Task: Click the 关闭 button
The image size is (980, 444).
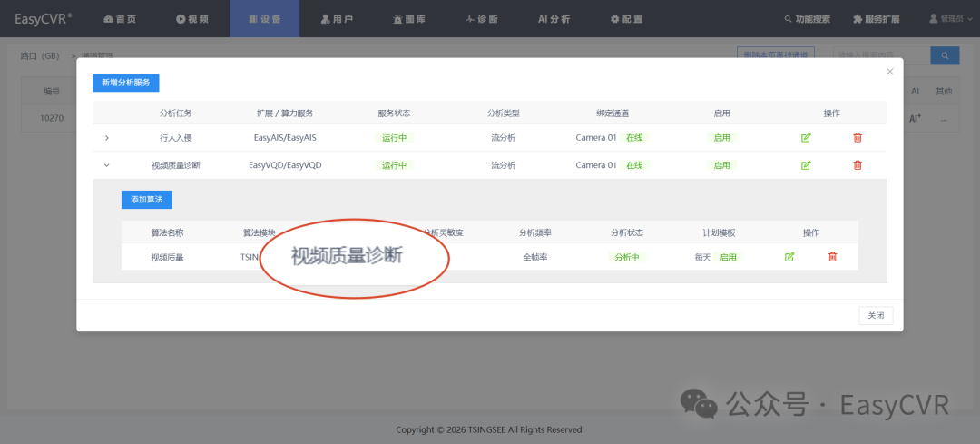Action: pyautogui.click(x=876, y=316)
